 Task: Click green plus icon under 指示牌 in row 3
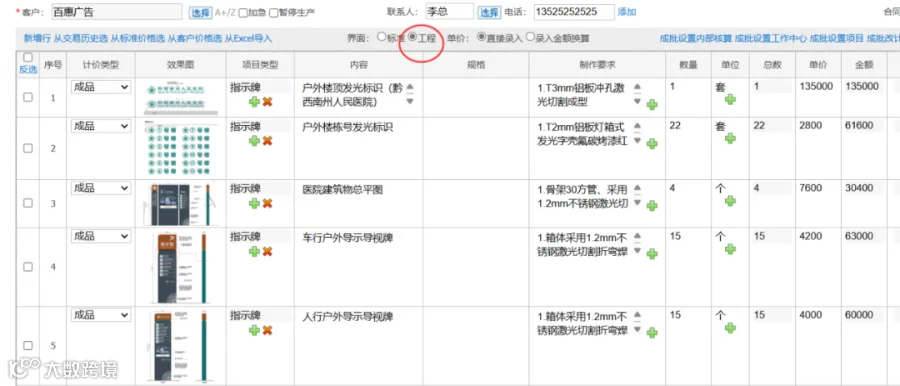pyautogui.click(x=254, y=203)
